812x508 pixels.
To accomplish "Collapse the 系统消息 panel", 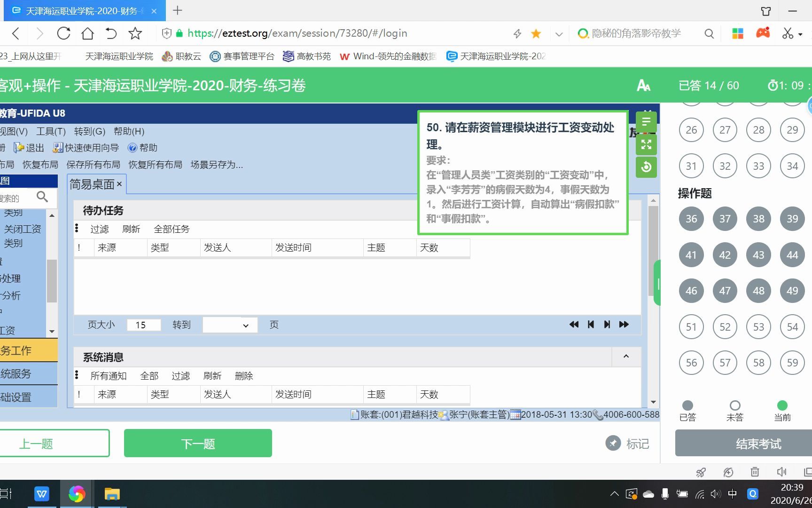I will click(x=626, y=357).
